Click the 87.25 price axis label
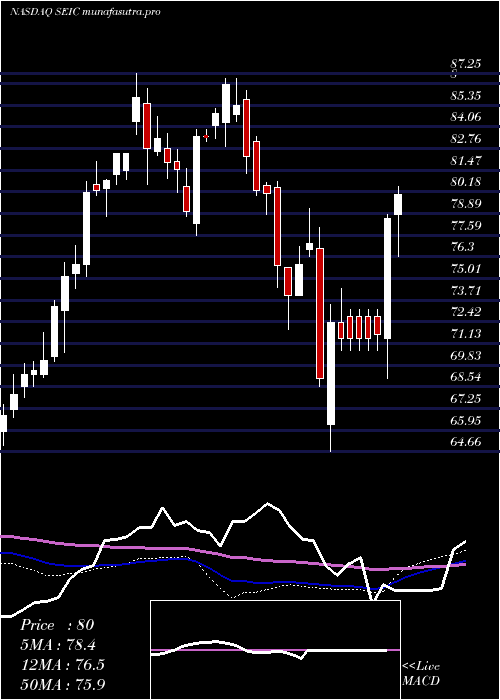Screen dimensions: 500x700 pos(466,64)
